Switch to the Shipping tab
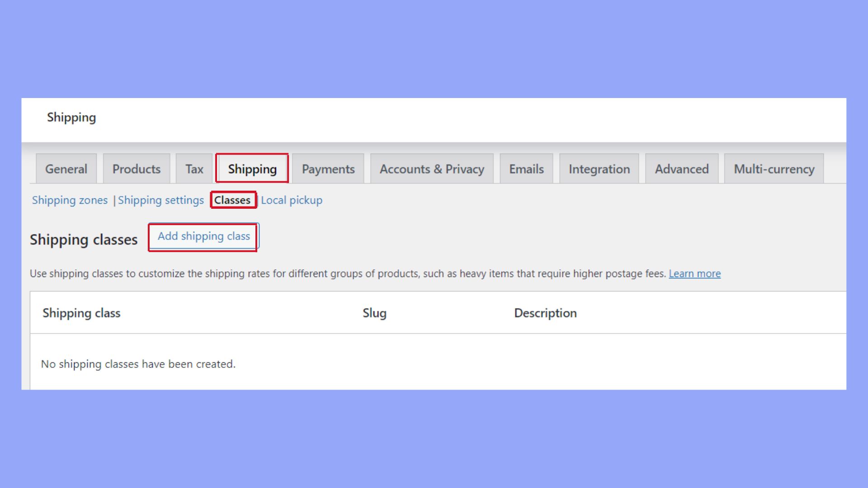868x488 pixels. coord(252,169)
